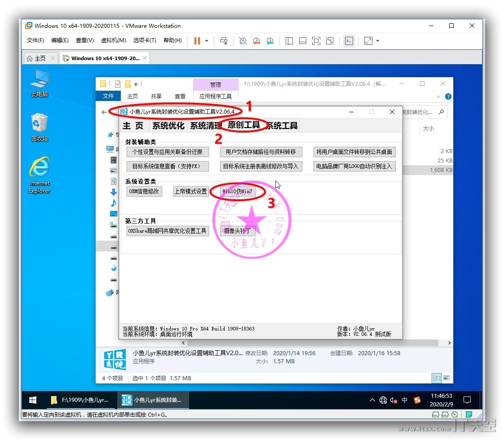Switch to the 主页 tab in the tool

[x=133, y=126]
